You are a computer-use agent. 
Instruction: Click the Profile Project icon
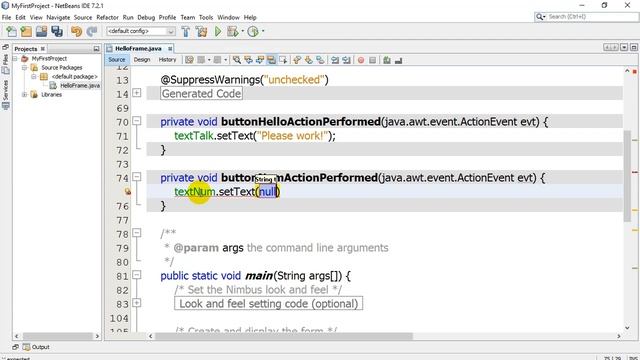click(x=253, y=31)
